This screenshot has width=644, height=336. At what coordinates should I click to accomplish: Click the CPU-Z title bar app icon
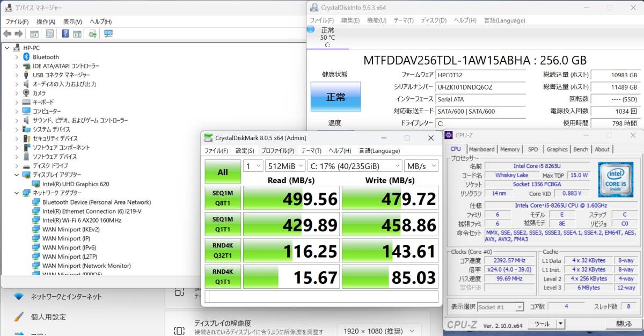(449, 135)
